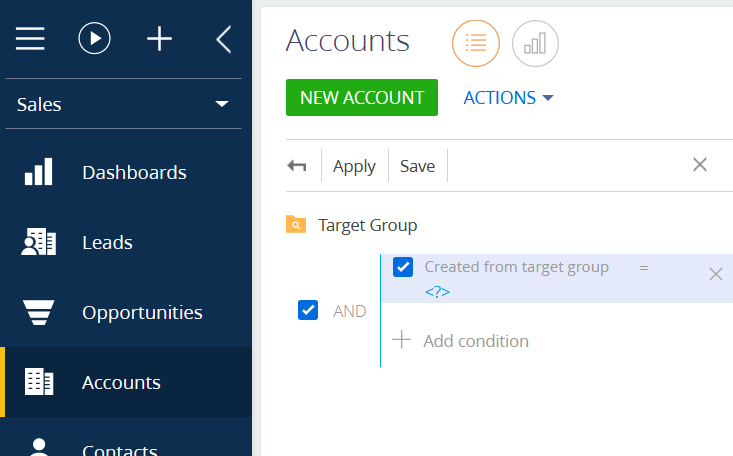Click the Target Group folder icon

tap(296, 224)
